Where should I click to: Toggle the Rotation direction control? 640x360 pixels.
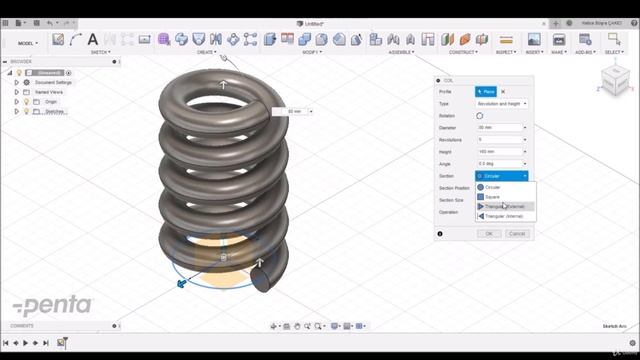[x=480, y=116]
